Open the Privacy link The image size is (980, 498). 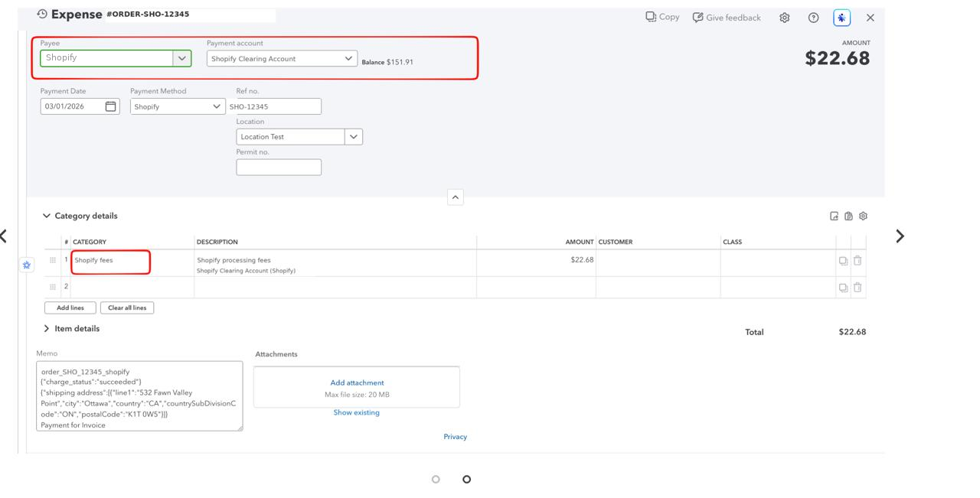[455, 437]
